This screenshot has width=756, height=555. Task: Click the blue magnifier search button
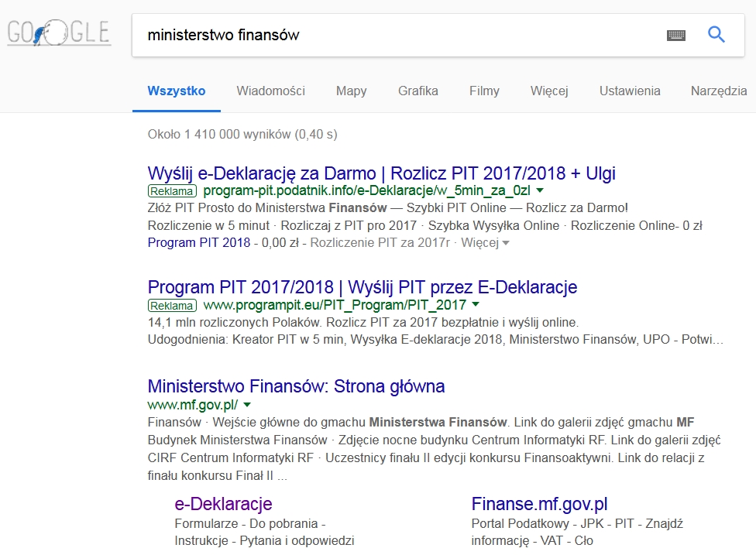[x=716, y=34]
